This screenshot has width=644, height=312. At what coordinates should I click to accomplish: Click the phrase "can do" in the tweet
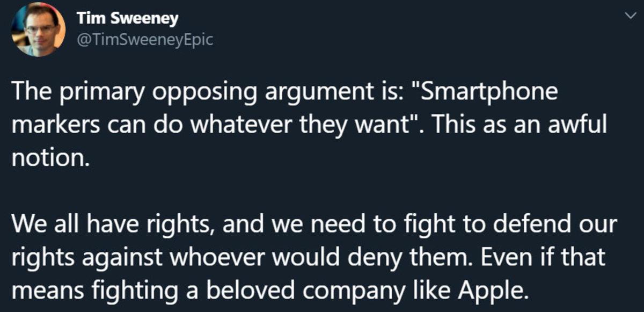tap(130, 125)
